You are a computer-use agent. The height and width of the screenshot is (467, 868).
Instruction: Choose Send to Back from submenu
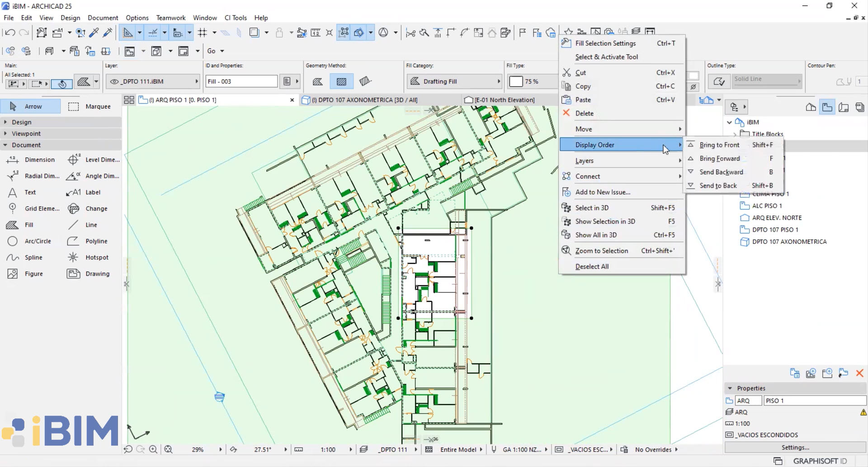pos(718,186)
